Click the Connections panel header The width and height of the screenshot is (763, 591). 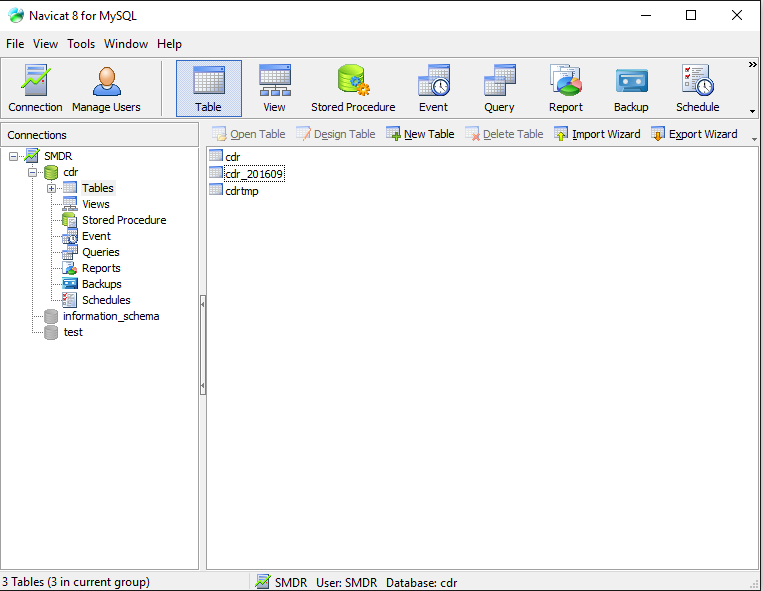[99, 135]
